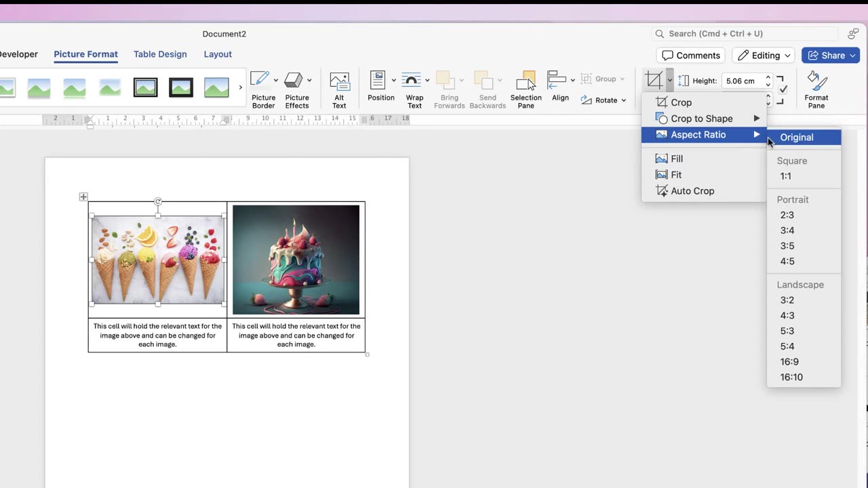Increase picture height with the up stepper
The height and width of the screenshot is (488, 868).
pyautogui.click(x=768, y=77)
